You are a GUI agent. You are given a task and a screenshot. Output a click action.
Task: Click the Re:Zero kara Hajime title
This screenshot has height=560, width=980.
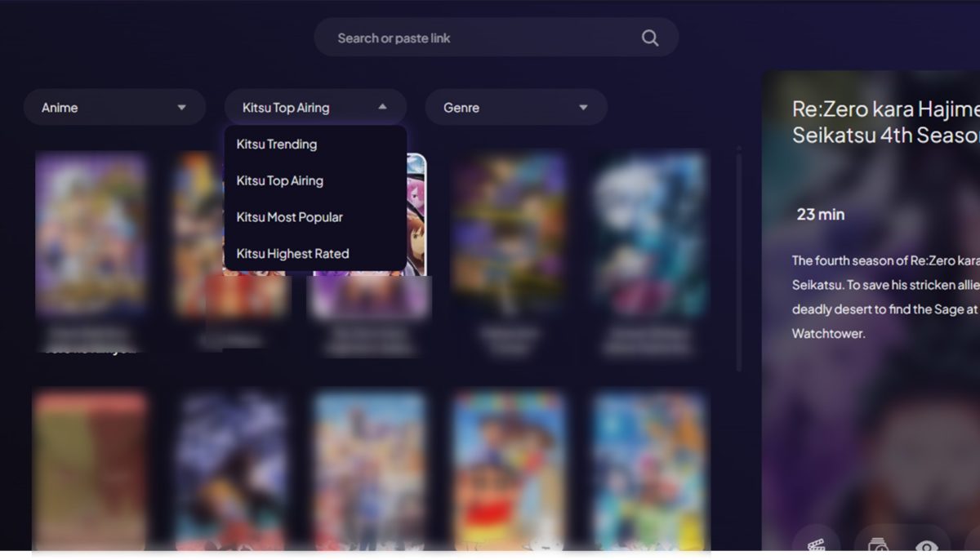[885, 122]
